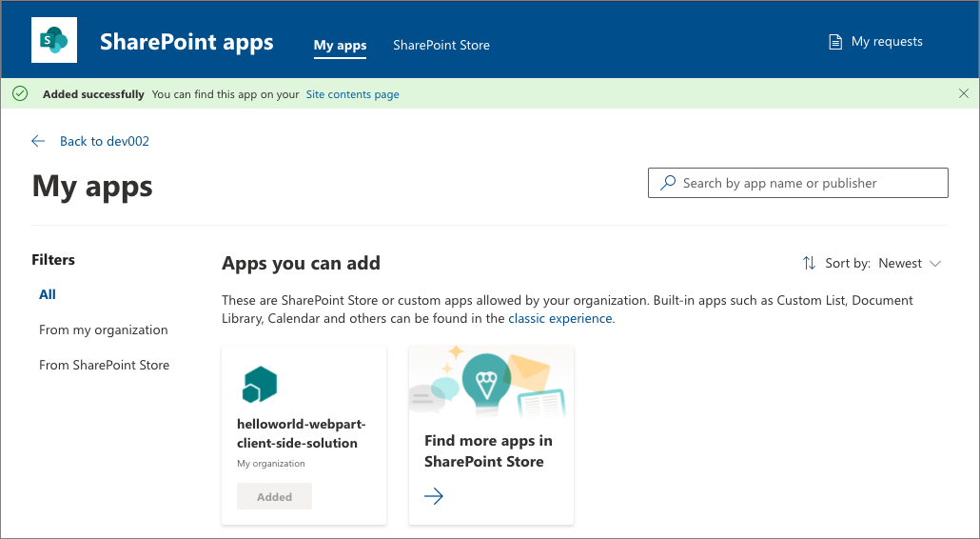Select the All filter

pyautogui.click(x=48, y=294)
